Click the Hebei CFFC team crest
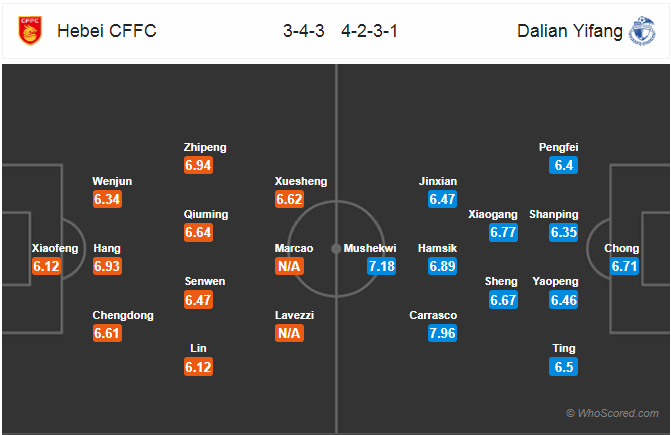Viewport: 671px width, 435px height. click(30, 31)
